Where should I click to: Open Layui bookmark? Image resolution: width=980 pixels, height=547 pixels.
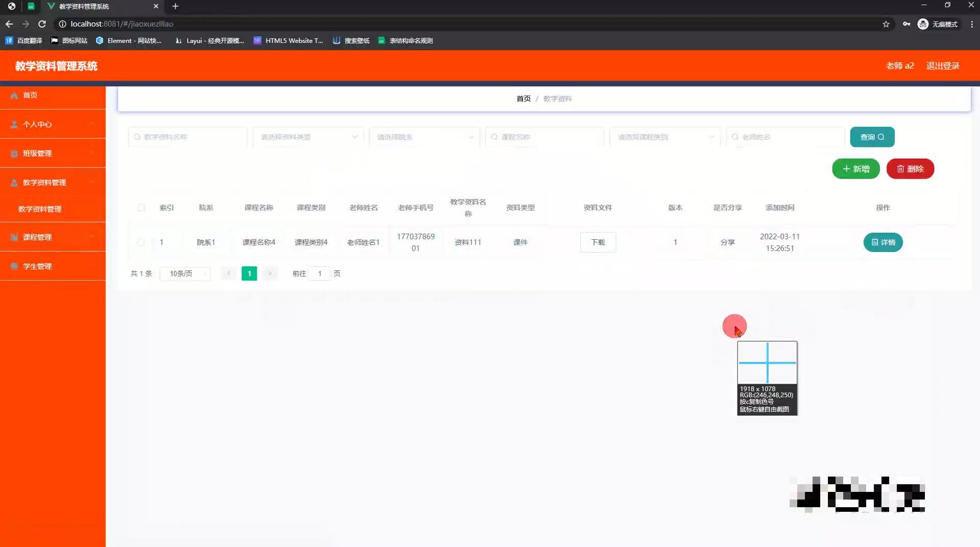point(209,40)
